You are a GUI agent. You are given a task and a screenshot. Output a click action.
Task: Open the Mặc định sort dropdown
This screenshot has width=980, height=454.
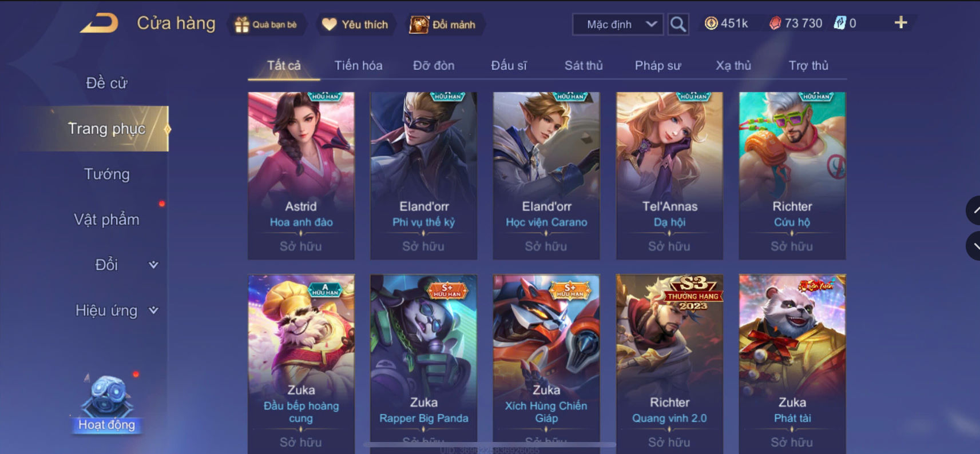coord(618,25)
